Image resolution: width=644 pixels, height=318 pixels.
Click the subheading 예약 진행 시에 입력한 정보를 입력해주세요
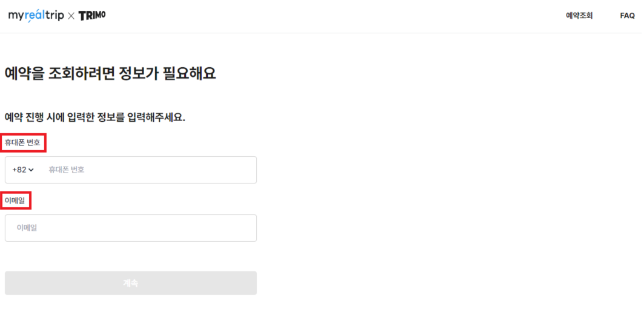95,118
